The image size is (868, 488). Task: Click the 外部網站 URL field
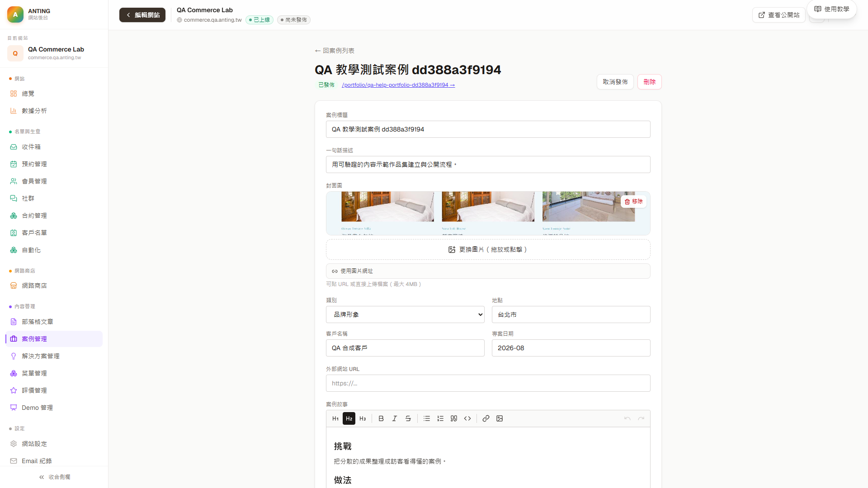click(x=488, y=383)
